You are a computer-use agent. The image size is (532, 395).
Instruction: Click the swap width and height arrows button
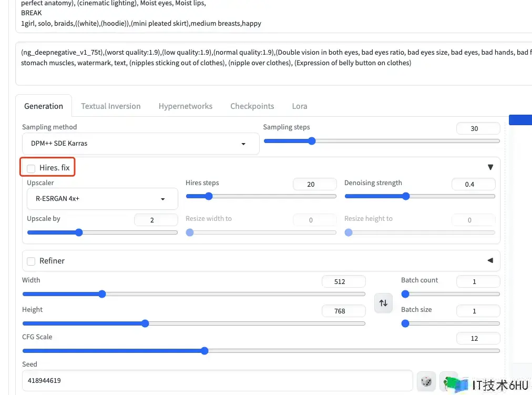pyautogui.click(x=383, y=303)
